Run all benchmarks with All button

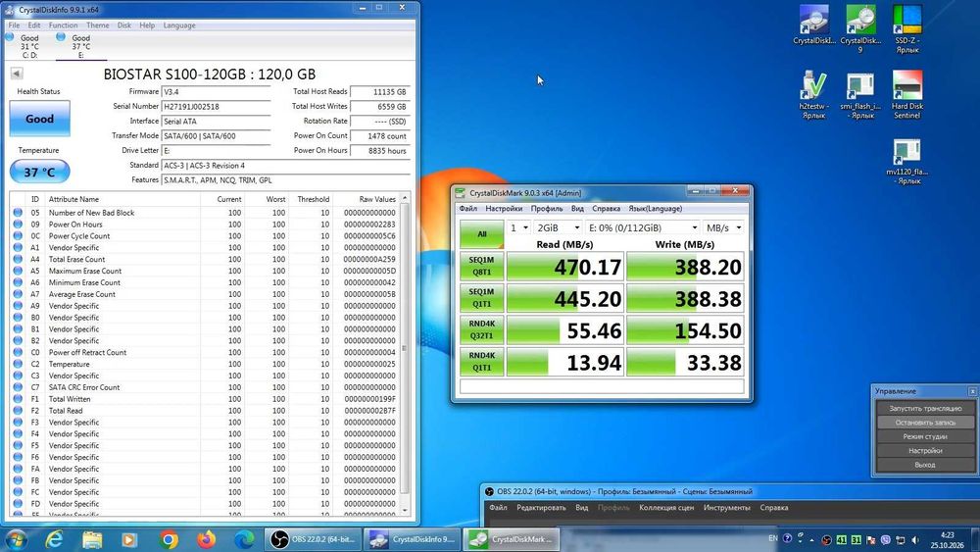coord(482,234)
